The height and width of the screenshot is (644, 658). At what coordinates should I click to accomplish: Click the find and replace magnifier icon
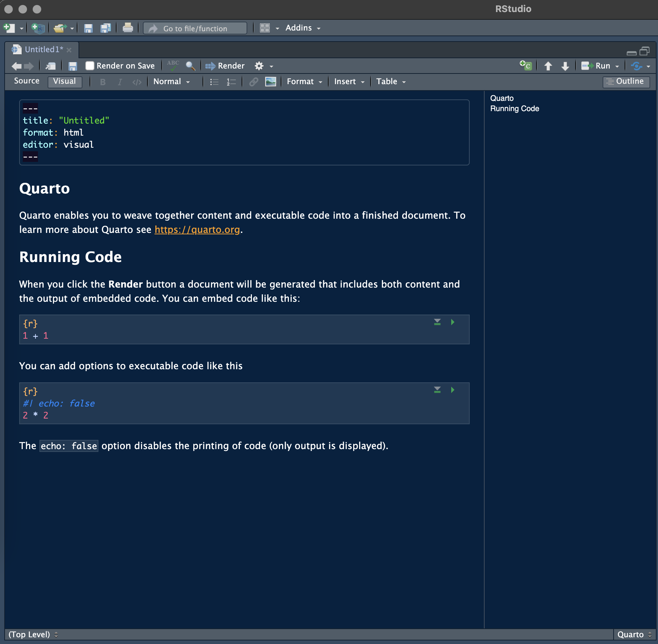tap(190, 66)
